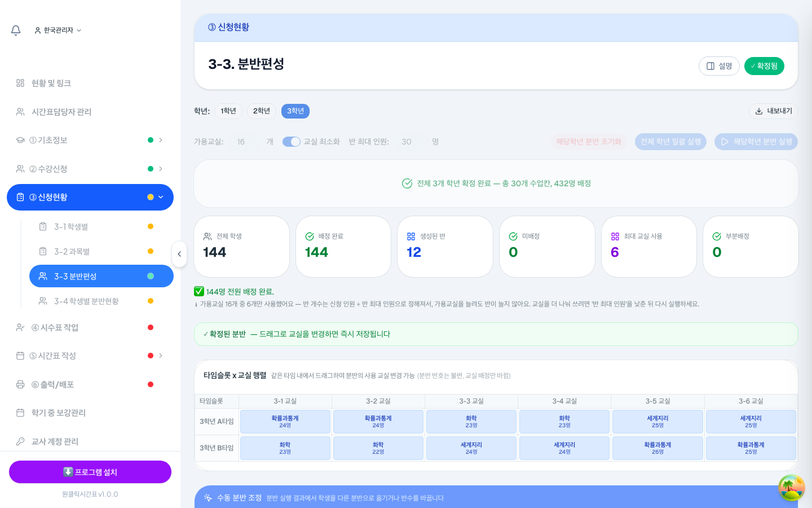The width and height of the screenshot is (812, 508).
Task: Click the 부분배정 check icon
Action: pyautogui.click(x=717, y=237)
